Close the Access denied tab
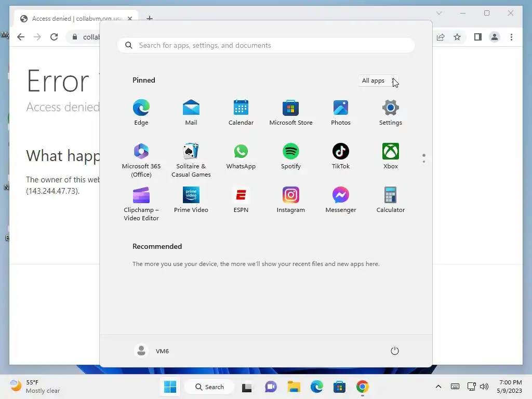The image size is (532, 399). [x=129, y=18]
